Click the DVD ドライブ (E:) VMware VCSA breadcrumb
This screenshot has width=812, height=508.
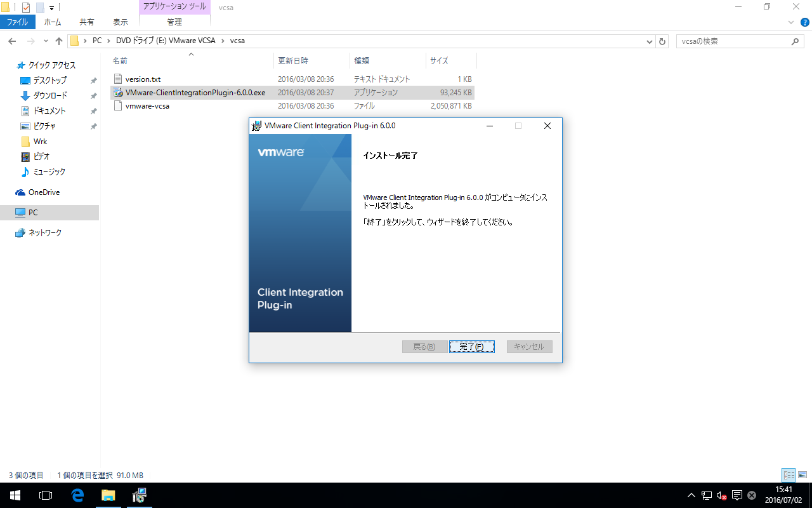pyautogui.click(x=166, y=41)
